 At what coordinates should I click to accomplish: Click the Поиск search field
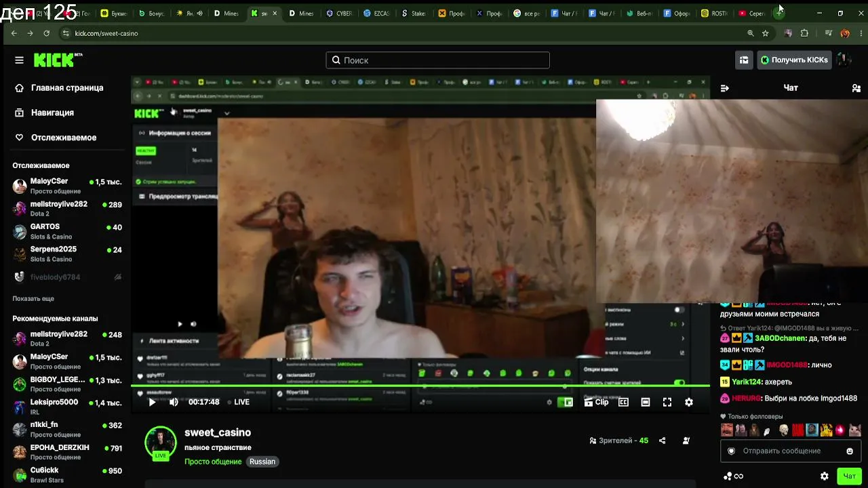437,60
